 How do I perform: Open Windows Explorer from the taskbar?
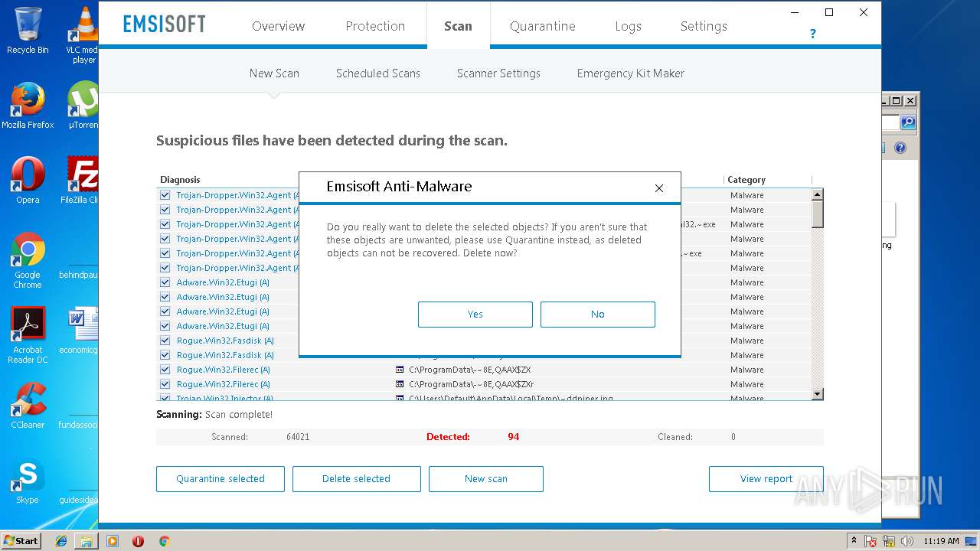coord(87,541)
